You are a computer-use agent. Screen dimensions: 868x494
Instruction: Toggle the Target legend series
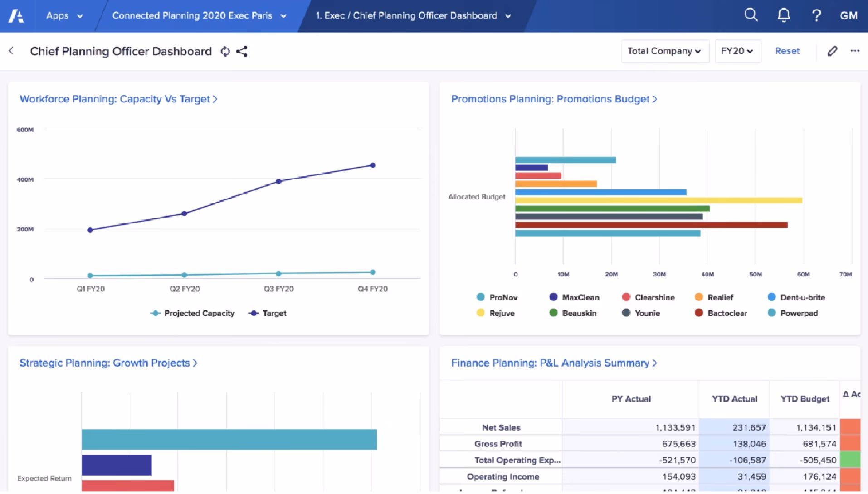click(x=267, y=313)
